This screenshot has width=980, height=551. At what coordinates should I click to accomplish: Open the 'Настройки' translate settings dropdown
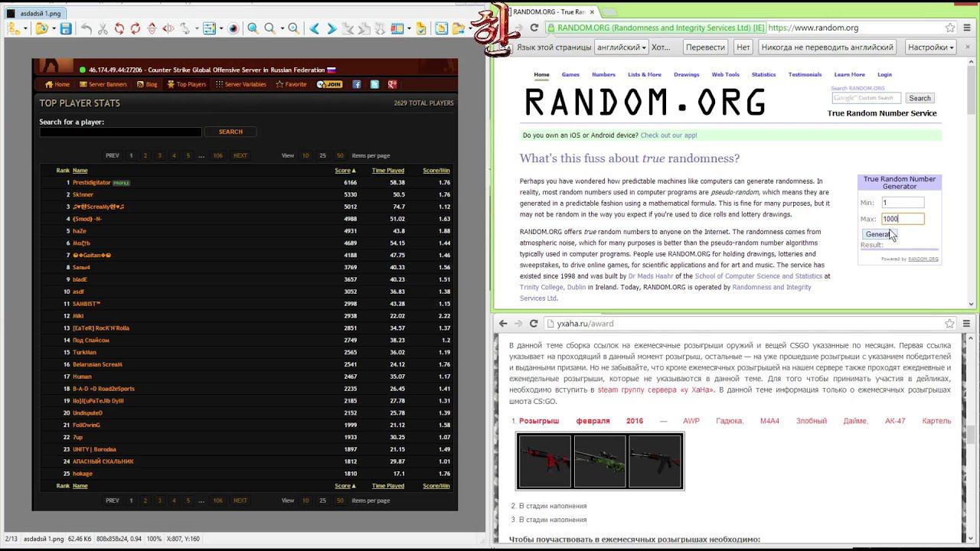pos(930,47)
